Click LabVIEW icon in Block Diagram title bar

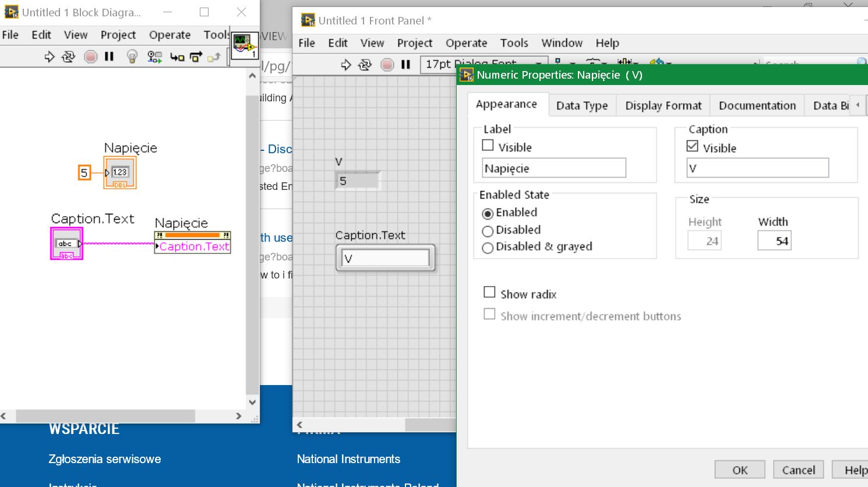click(12, 12)
